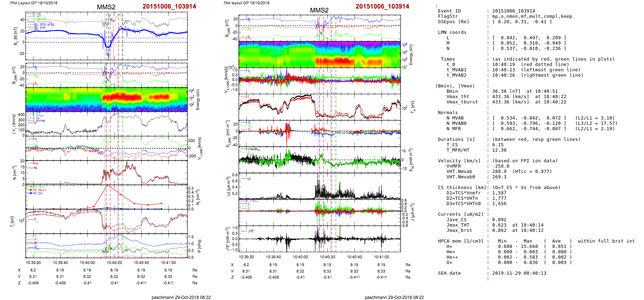Select the L vector '[ 0.842, 0.497, 0.209 ]'
The image size is (644, 300).
click(x=529, y=38)
